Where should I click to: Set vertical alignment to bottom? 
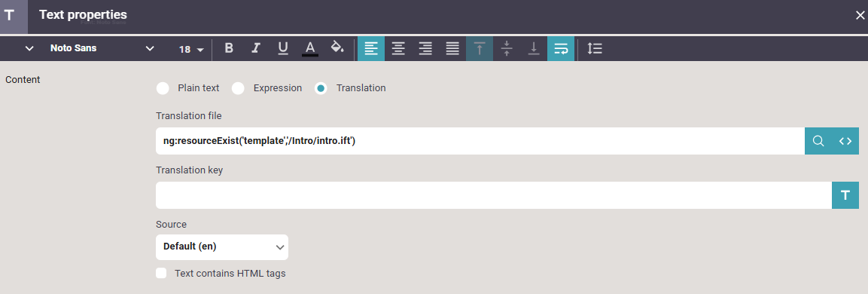click(x=534, y=49)
